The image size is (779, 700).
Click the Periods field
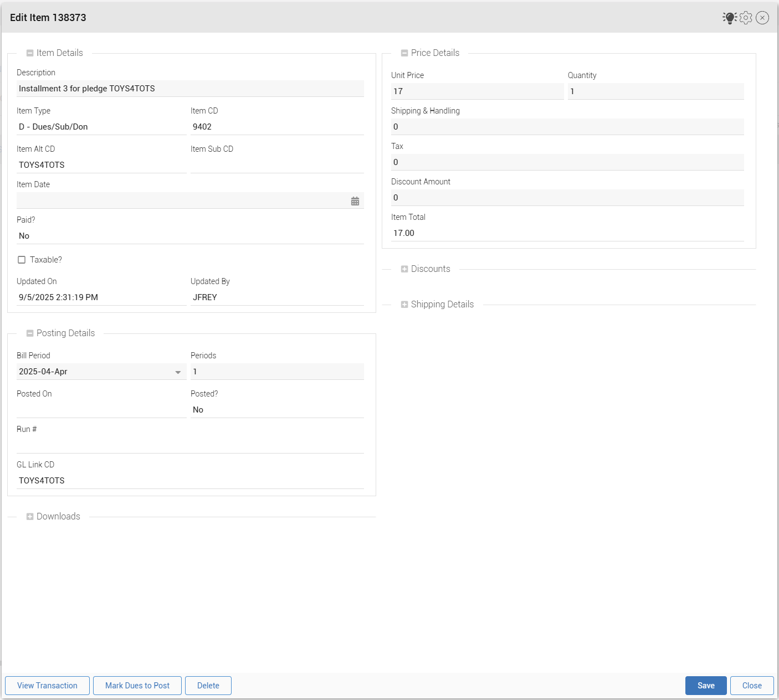tap(277, 372)
